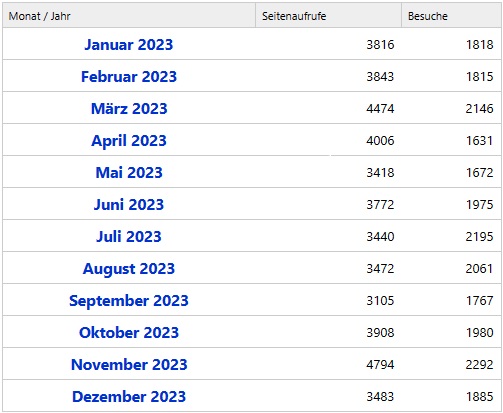The width and height of the screenshot is (503, 413).
Task: Open the April 2023 link
Action: (x=129, y=140)
